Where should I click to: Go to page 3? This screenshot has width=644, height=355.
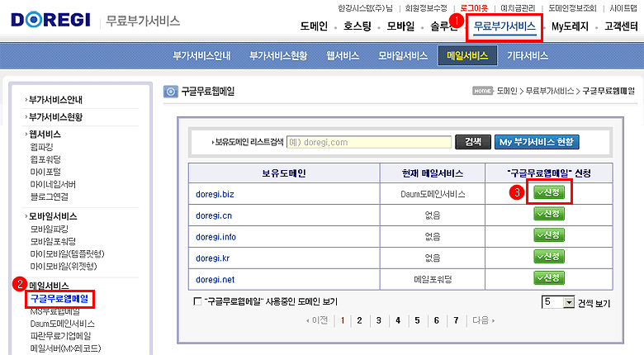click(379, 320)
